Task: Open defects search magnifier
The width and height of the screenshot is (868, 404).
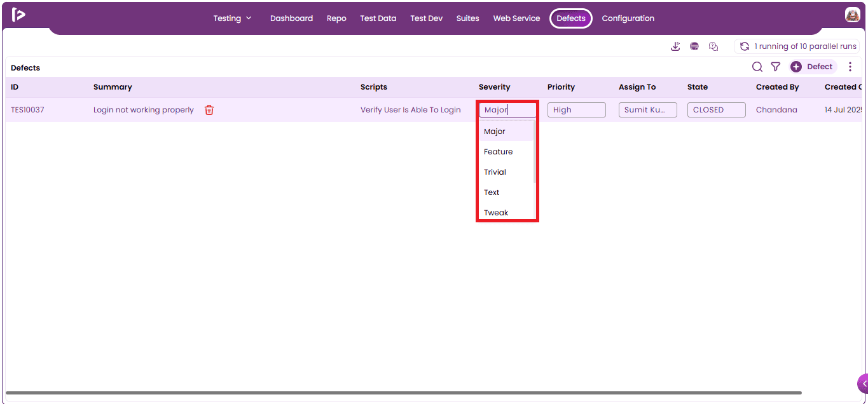Action: coord(757,67)
